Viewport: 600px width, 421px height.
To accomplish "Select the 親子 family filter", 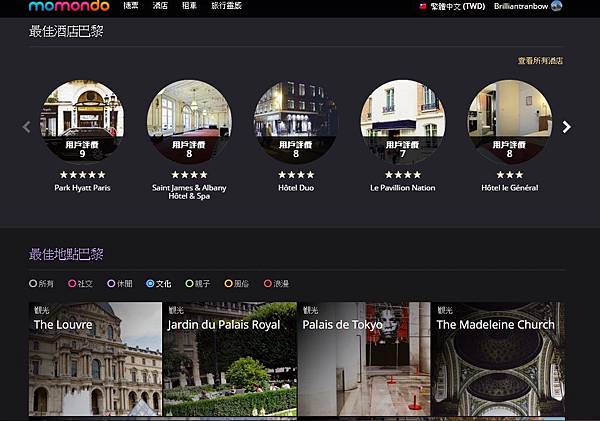I will 197,284.
